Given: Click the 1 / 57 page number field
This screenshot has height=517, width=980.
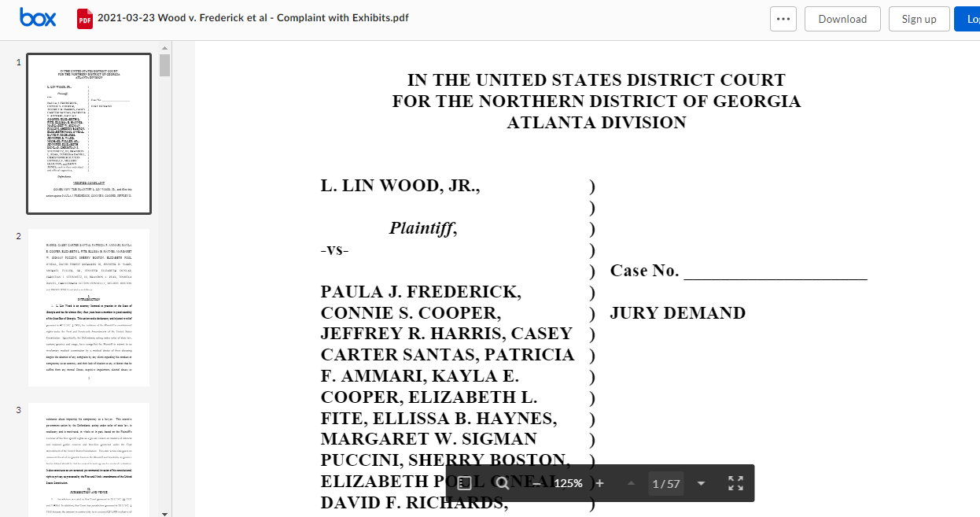Looking at the screenshot, I should [x=666, y=483].
